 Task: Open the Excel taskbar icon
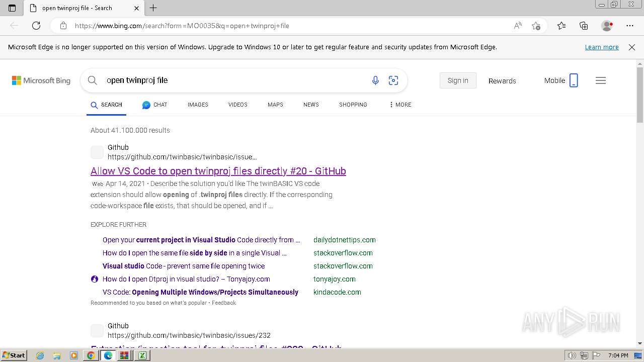coord(142,355)
